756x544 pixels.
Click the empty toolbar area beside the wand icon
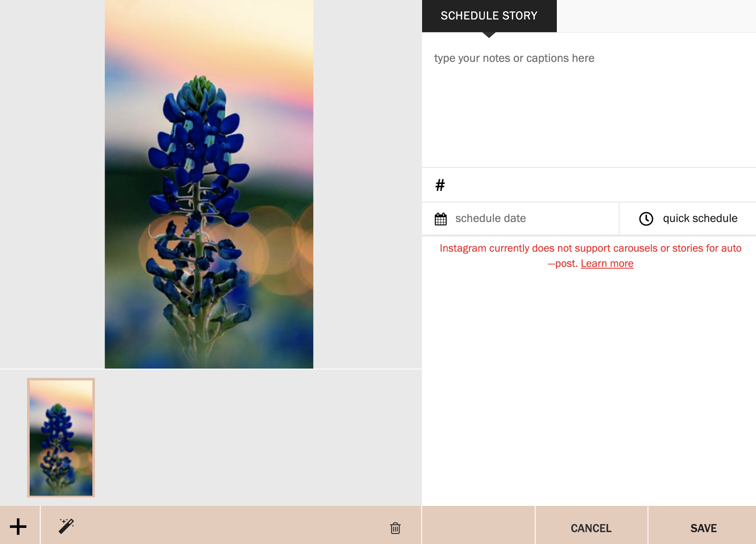229,525
